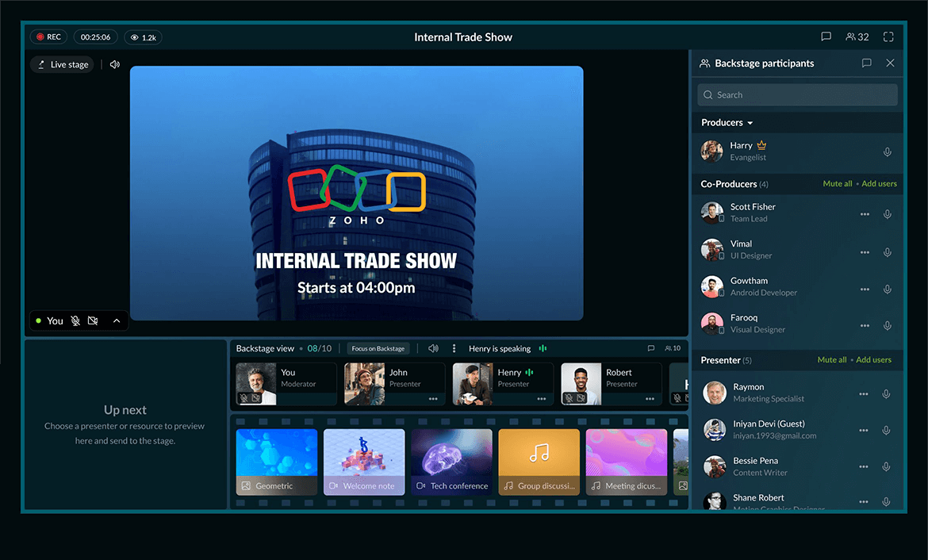This screenshot has height=560, width=928.
Task: Expand the You controls chevron
Action: pyautogui.click(x=117, y=320)
